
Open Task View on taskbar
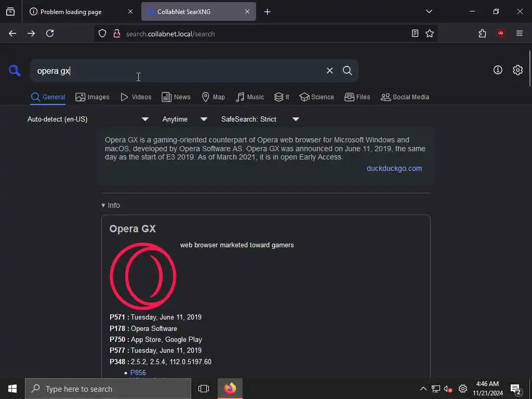pos(204,389)
